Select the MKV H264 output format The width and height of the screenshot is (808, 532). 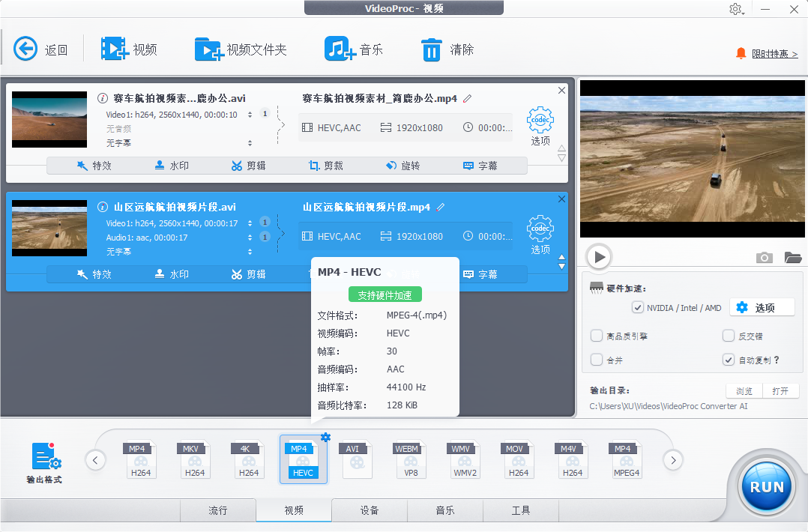[x=195, y=459]
